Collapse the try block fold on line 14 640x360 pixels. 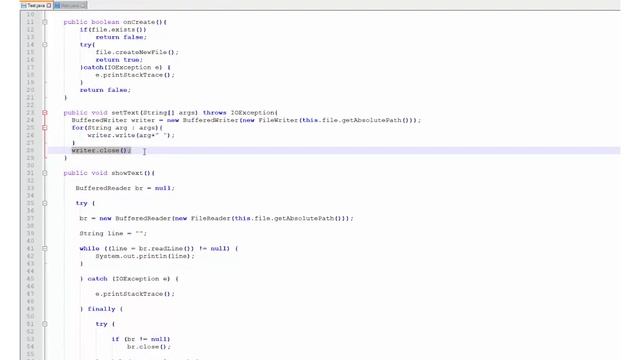point(44,44)
